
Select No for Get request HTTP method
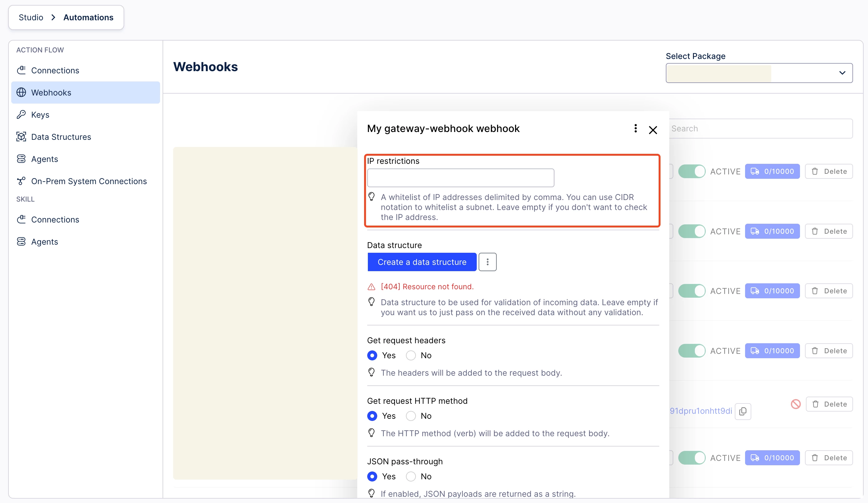[411, 416]
